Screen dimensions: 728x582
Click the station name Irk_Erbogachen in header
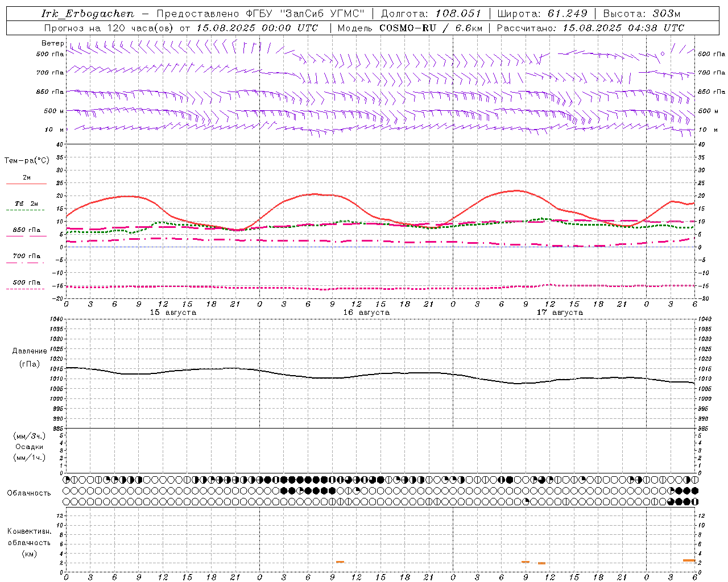88,14
